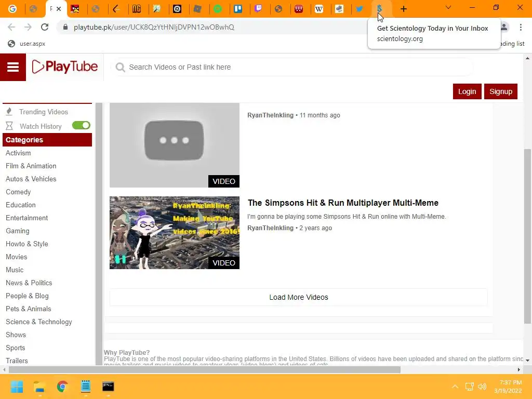Reload the current page

tap(45, 27)
